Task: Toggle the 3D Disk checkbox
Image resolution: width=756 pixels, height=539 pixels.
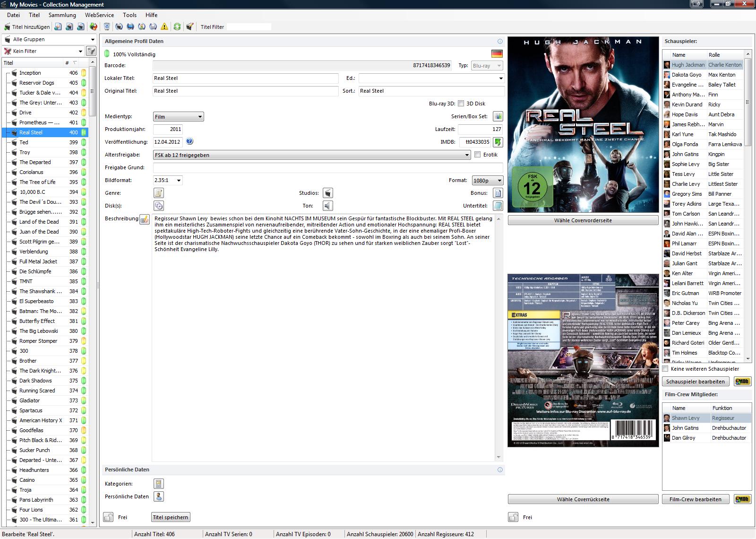Action: (x=461, y=104)
